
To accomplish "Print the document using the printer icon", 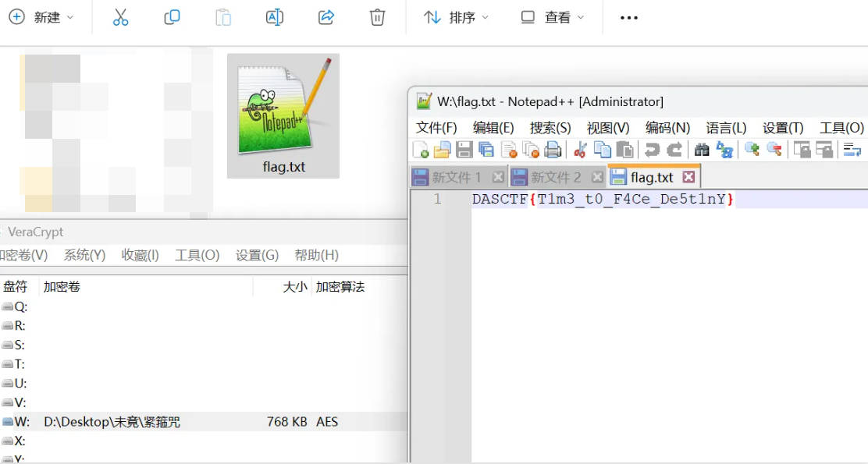I will [553, 150].
